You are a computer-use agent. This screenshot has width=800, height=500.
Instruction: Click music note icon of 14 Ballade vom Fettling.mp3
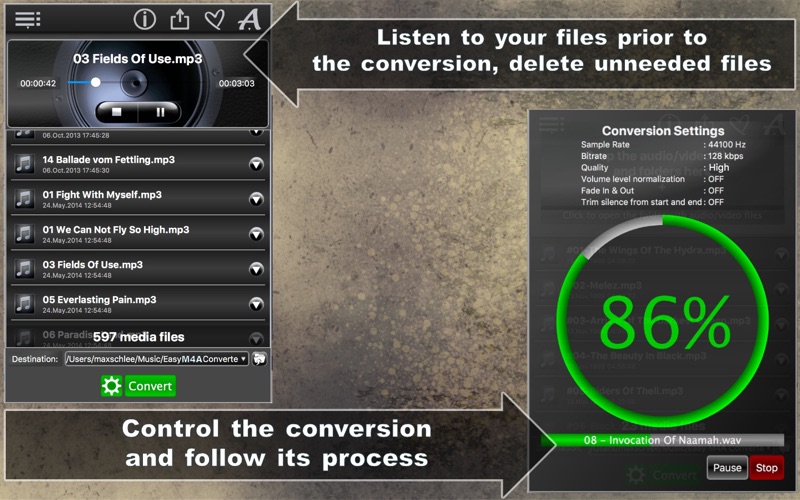tap(24, 164)
